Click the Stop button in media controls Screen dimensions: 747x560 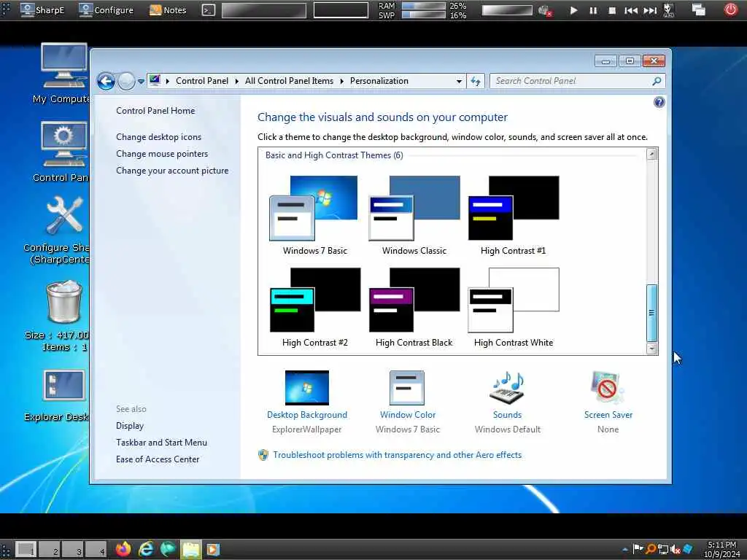(x=612, y=10)
